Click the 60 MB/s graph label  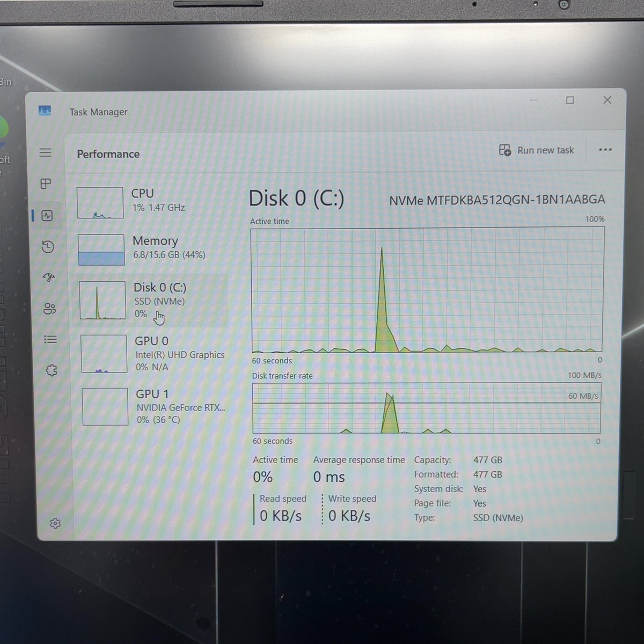583,396
